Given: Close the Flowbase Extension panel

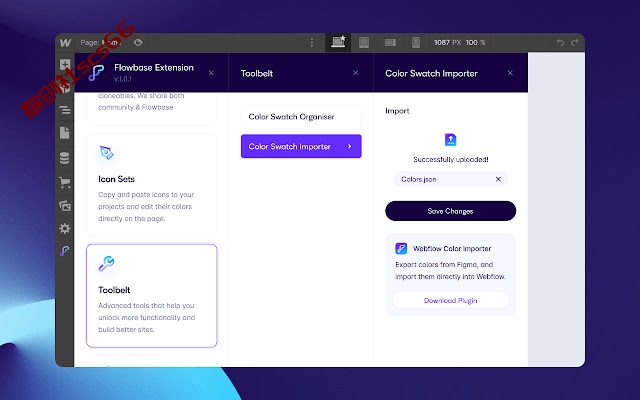Looking at the screenshot, I should (x=211, y=73).
